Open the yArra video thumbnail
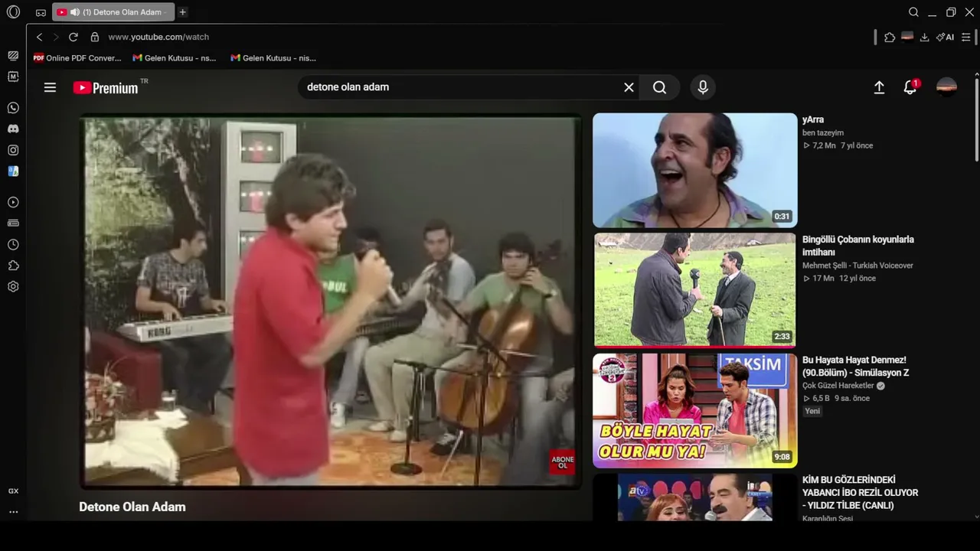The image size is (980, 551). (695, 171)
